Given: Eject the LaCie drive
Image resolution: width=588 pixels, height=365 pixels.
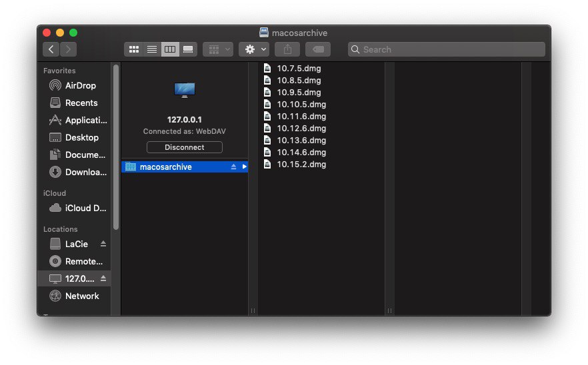Looking at the screenshot, I should pyautogui.click(x=103, y=244).
